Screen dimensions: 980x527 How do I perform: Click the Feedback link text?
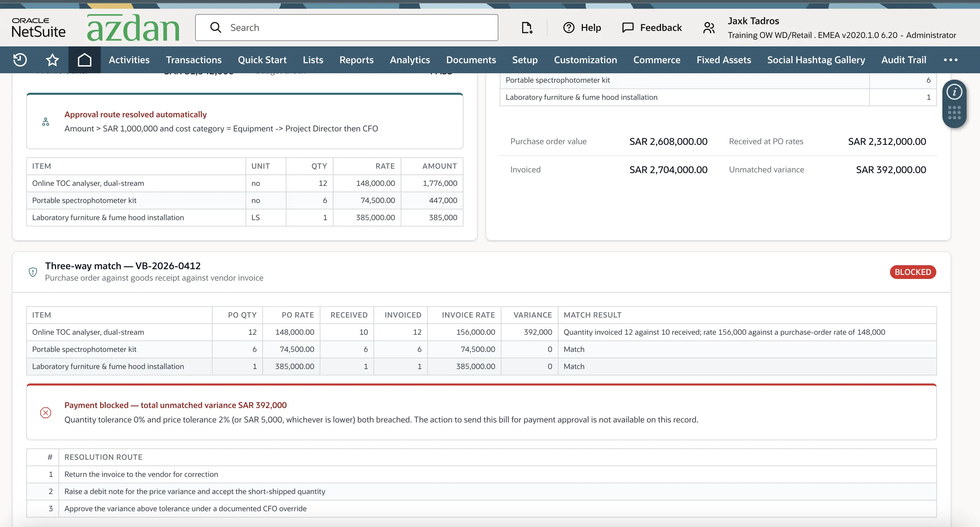661,28
